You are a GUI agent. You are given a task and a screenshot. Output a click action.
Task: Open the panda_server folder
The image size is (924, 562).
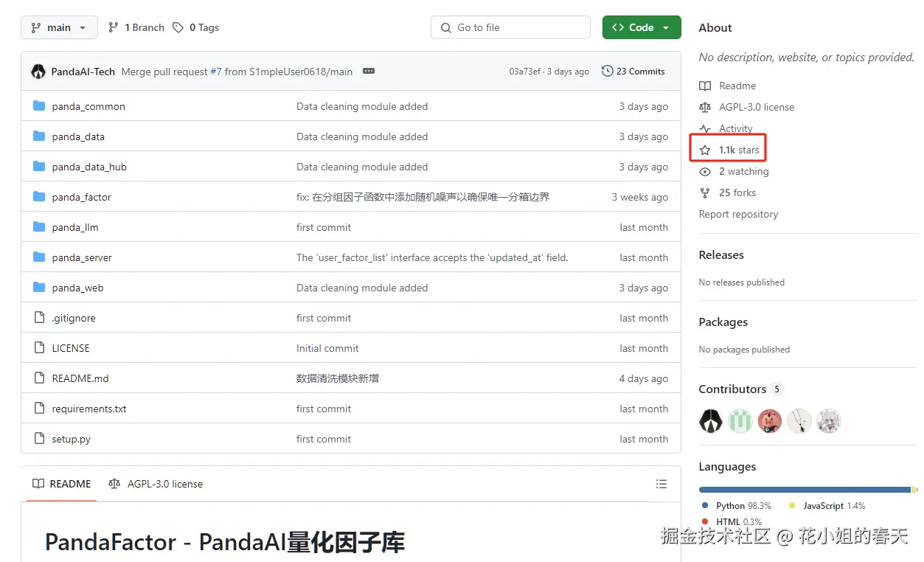tap(82, 257)
